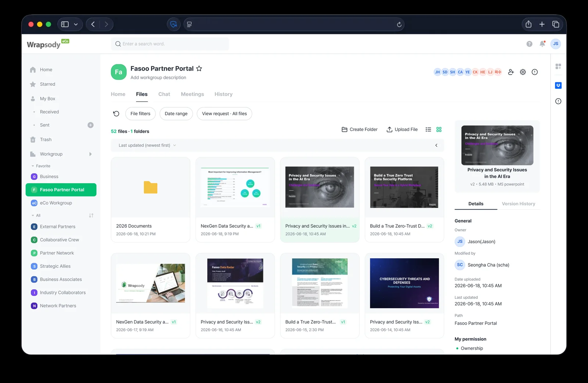Select the Cybersecurity Threats and Defenses thumbnail
588x383 pixels.
(404, 283)
